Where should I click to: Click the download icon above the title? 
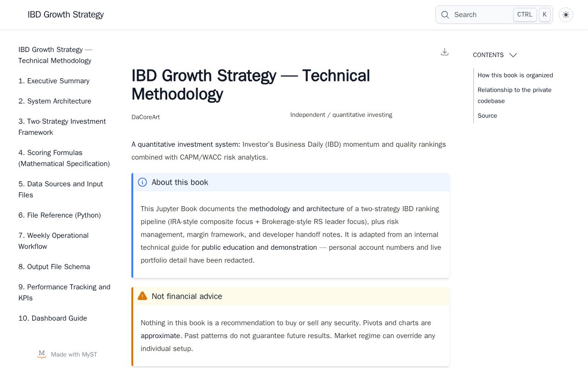coord(444,52)
